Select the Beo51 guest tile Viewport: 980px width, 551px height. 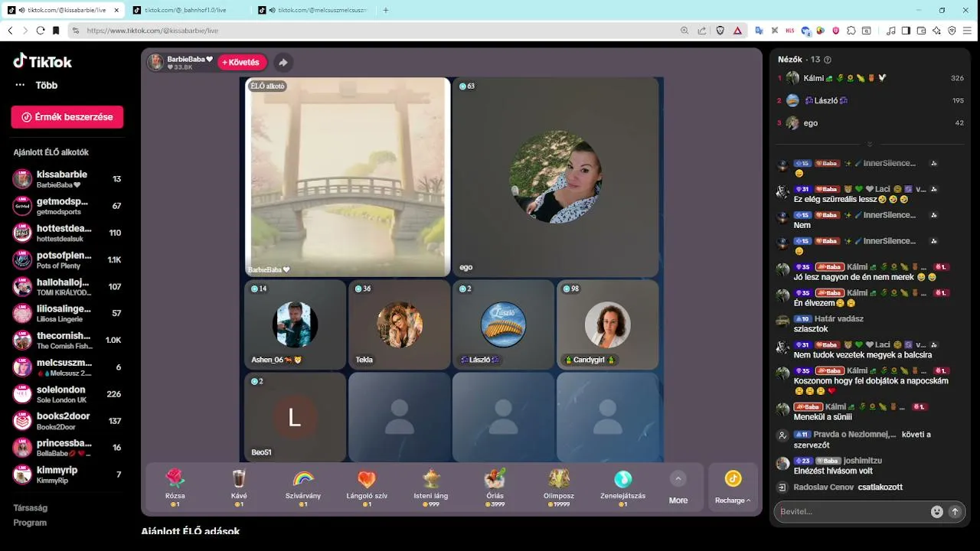tap(295, 417)
